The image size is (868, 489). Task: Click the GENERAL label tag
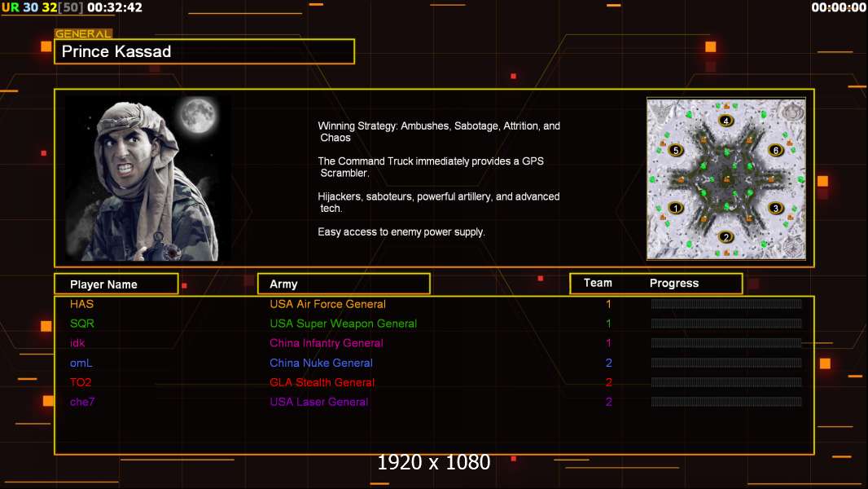point(83,33)
